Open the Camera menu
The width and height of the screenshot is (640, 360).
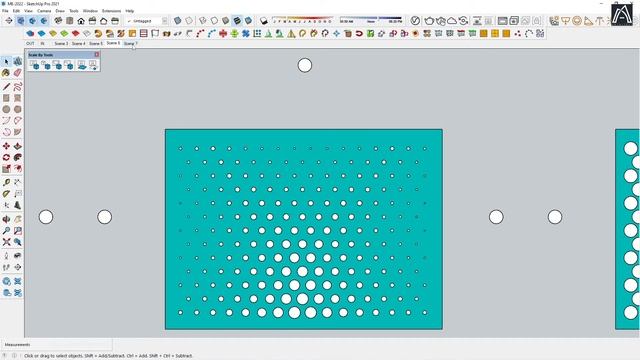point(44,11)
